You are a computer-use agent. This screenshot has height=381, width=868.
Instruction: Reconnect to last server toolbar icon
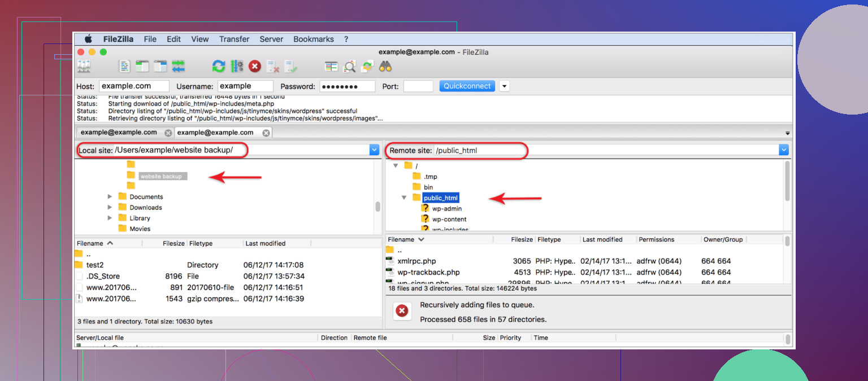pos(291,66)
